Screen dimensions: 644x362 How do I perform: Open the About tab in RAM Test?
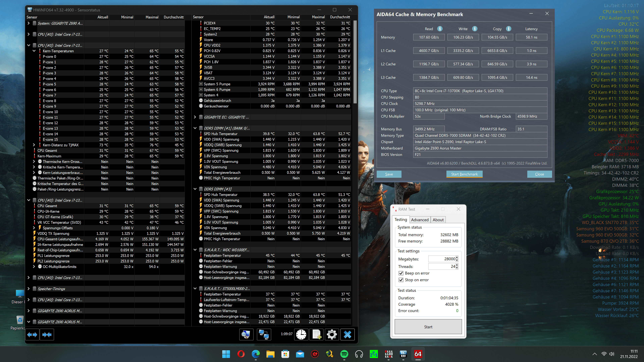click(438, 220)
